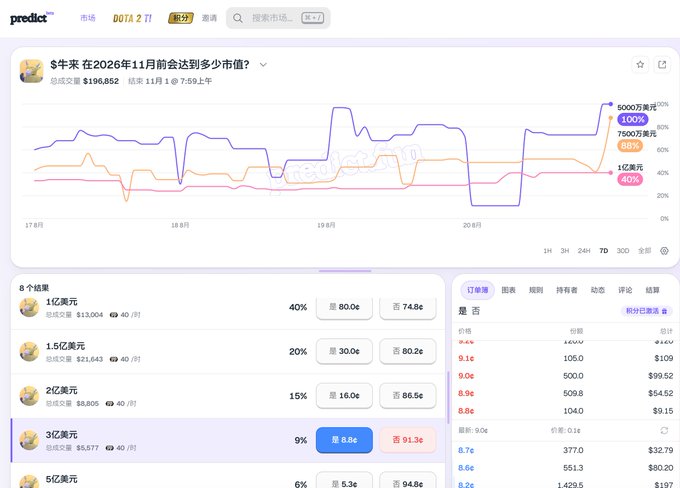Click the 9.1¢ ask price row
Image resolution: width=680 pixels, height=488 pixels.
pos(566,358)
